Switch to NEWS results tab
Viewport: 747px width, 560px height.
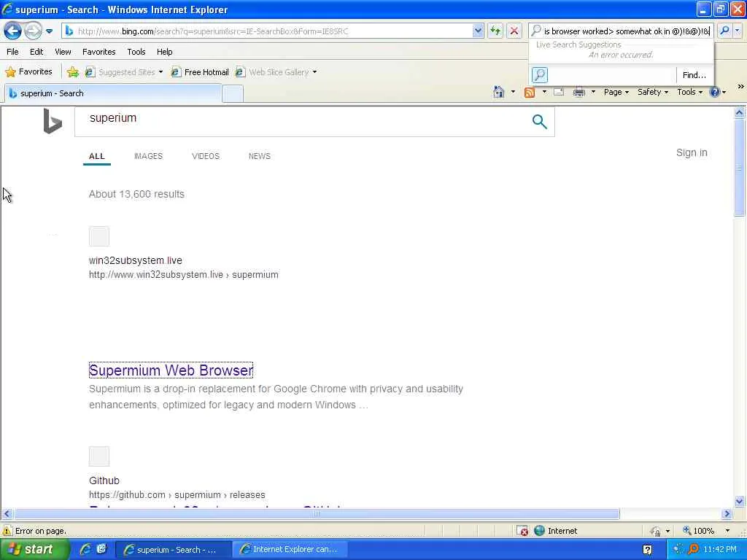coord(259,156)
